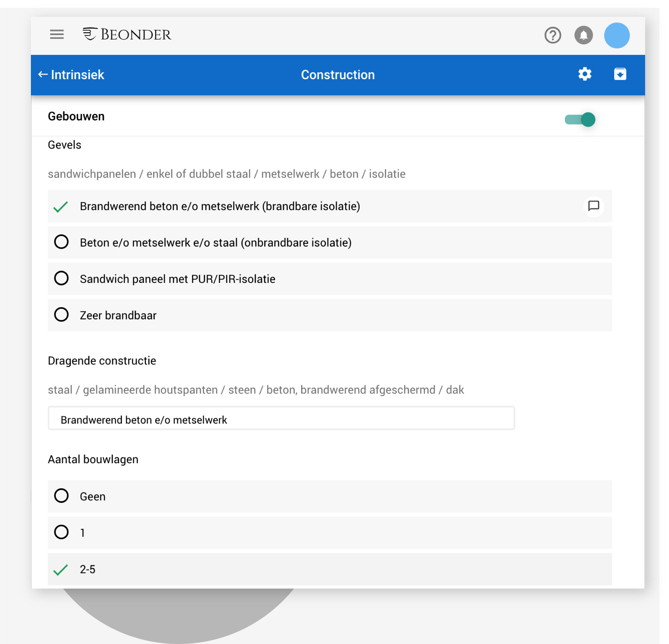
Task: Select 1 bouwlaag option
Action: pyautogui.click(x=61, y=532)
